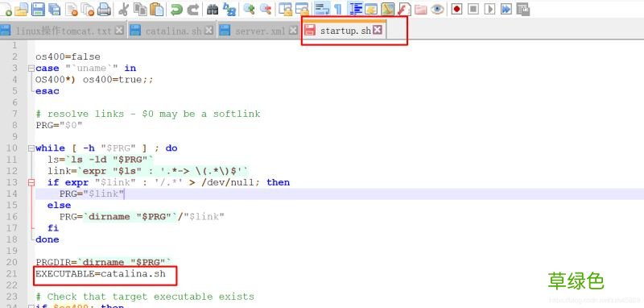Viewport: 644px width, 308px height.
Task: Click the macro Playback triangle icon
Action: click(x=489, y=9)
